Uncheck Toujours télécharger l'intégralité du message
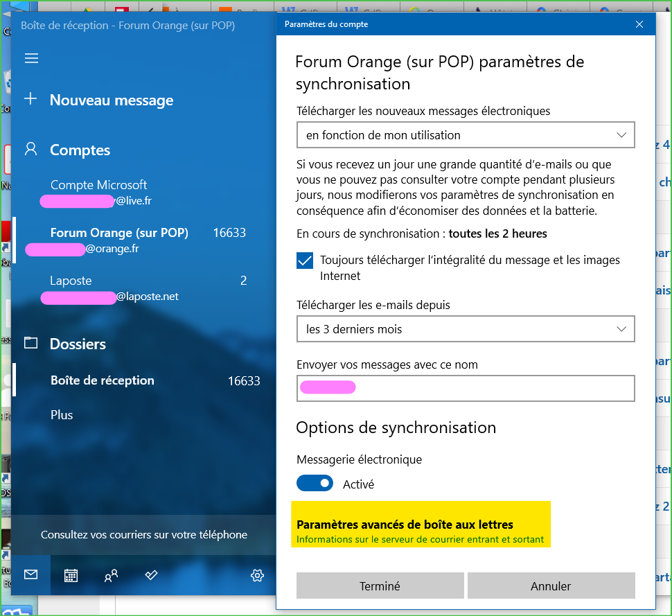The height and width of the screenshot is (616, 672). [x=305, y=261]
